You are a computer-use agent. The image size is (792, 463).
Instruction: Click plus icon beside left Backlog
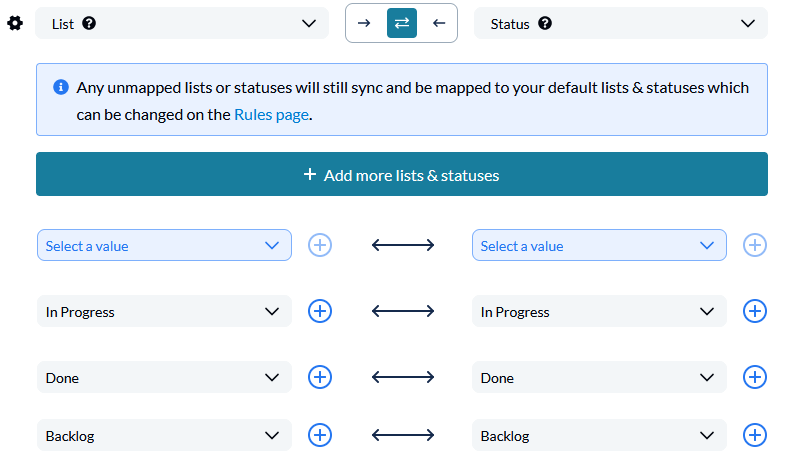tap(320, 435)
